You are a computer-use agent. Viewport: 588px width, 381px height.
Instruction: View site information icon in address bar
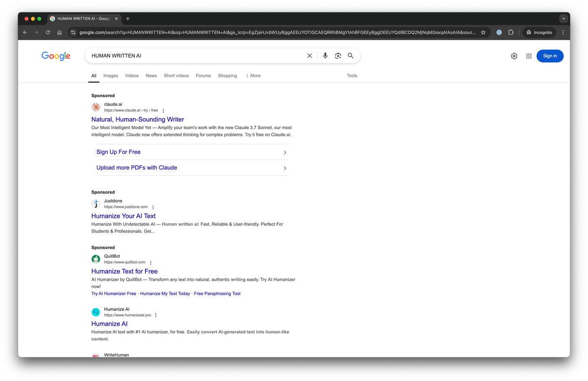73,32
